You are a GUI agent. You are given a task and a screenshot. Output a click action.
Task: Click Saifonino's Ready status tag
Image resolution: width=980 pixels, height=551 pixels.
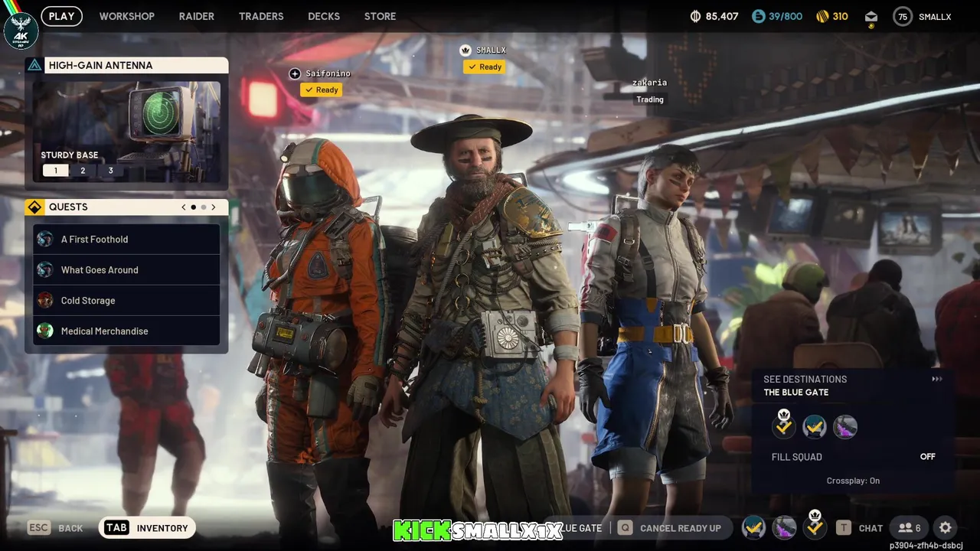[x=322, y=90]
